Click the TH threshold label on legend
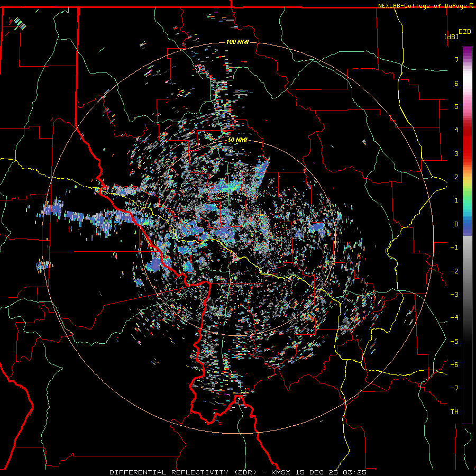This screenshot has height=476, width=476. pyautogui.click(x=454, y=412)
